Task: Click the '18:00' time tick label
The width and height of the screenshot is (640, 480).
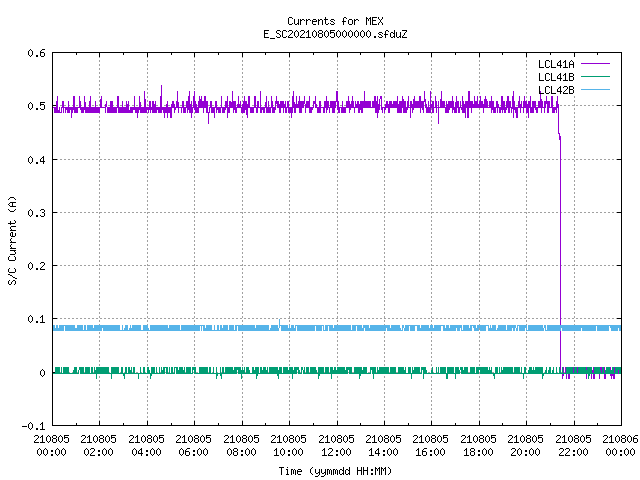Action: [478, 452]
